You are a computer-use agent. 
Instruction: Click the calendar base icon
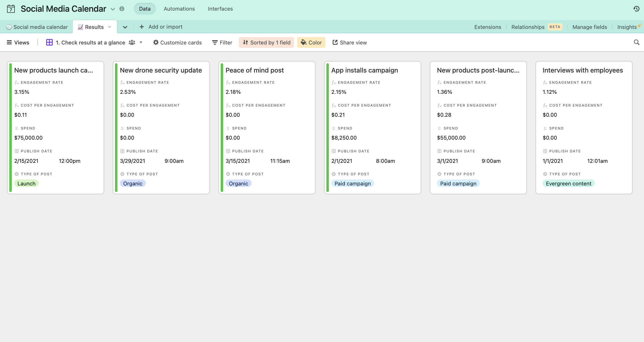coord(11,9)
